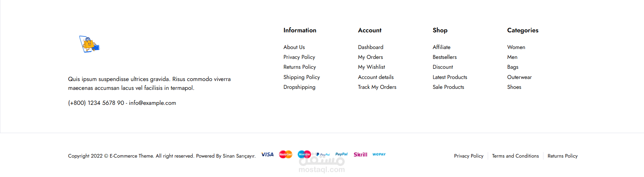The width and height of the screenshot is (644, 177).
Task: View My Wishlist
Action: (371, 67)
